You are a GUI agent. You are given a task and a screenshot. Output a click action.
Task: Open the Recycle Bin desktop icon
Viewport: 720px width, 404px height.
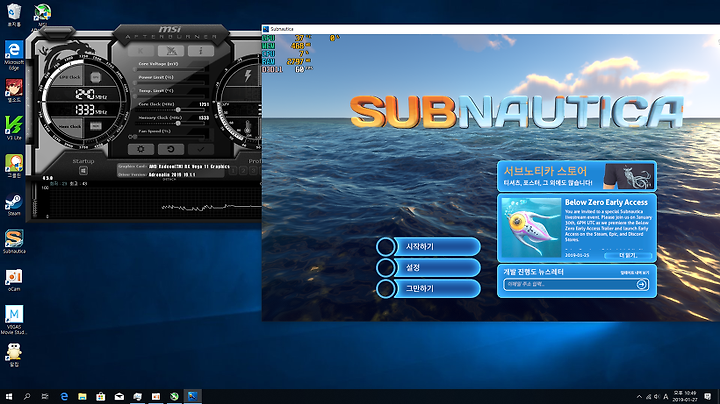tap(14, 14)
